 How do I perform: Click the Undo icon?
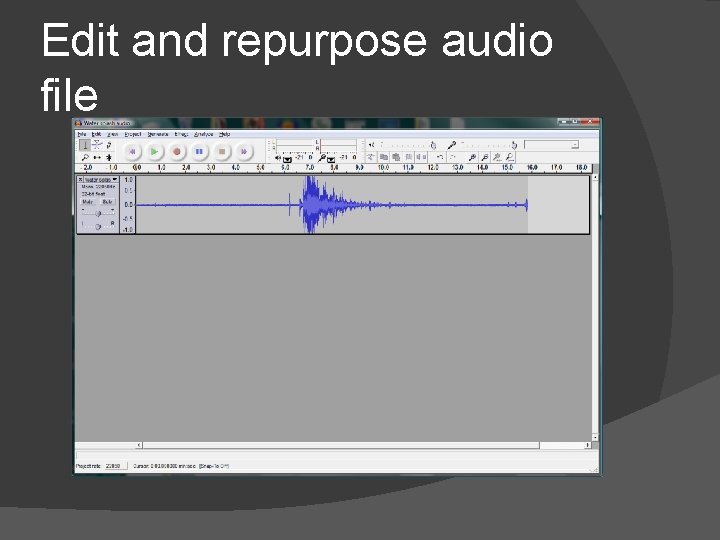point(440,157)
